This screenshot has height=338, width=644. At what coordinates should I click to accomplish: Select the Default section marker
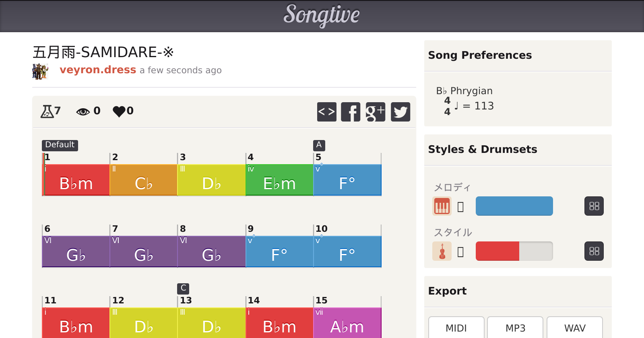[x=60, y=145]
